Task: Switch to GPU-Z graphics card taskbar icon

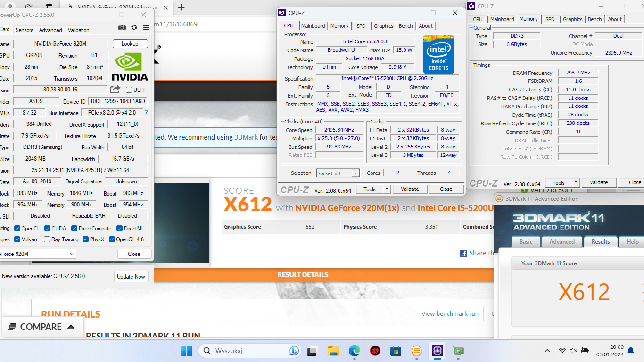Action: [x=458, y=351]
